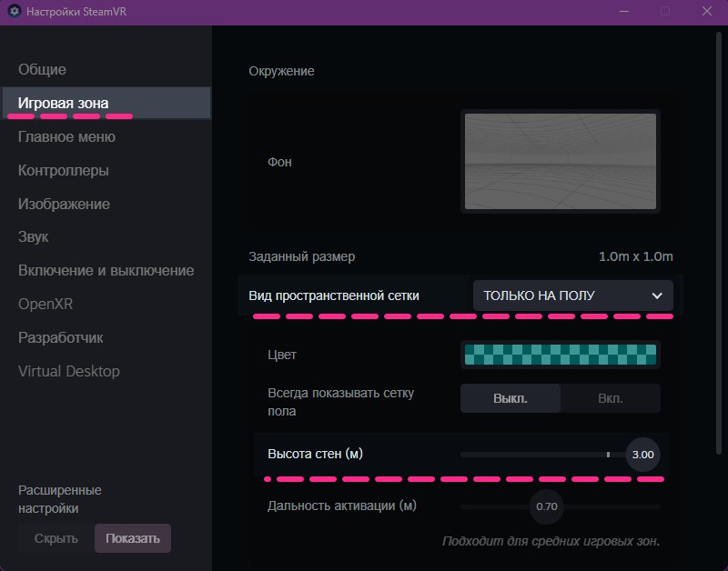
Task: Open the Разработчик section
Action: [61, 337]
